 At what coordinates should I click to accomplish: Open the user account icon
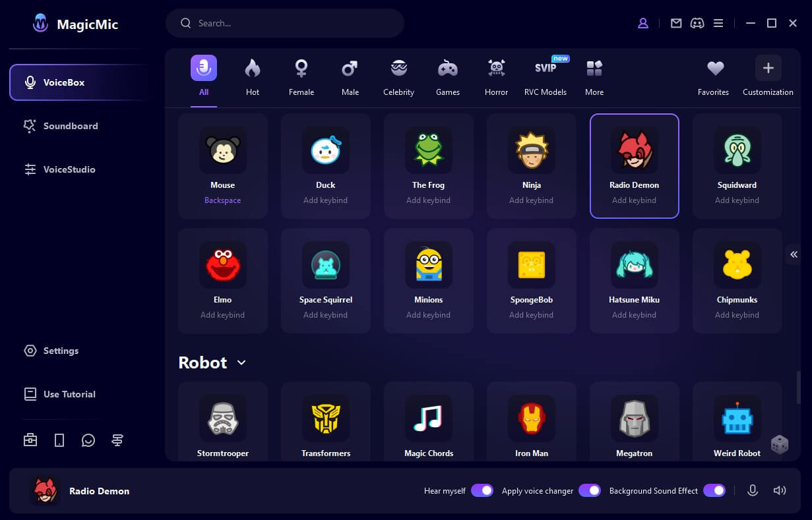tap(642, 23)
